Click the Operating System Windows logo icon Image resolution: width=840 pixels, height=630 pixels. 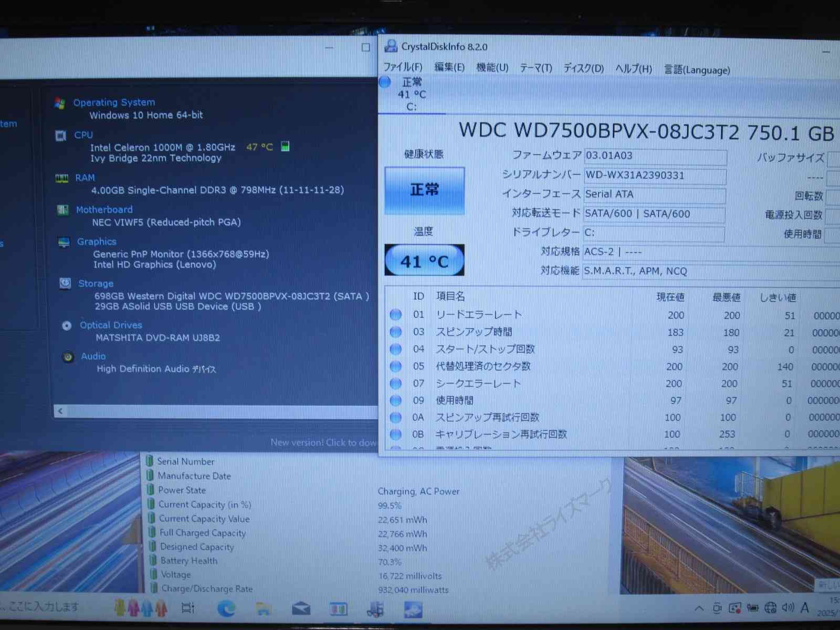pyautogui.click(x=60, y=103)
